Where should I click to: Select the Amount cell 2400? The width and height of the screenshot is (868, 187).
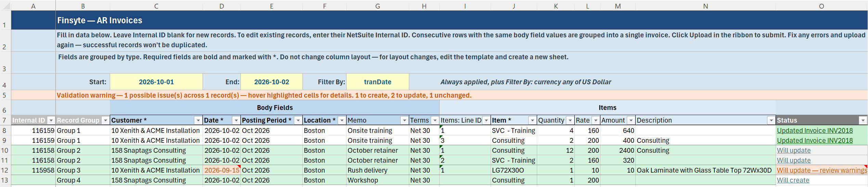tap(618, 150)
